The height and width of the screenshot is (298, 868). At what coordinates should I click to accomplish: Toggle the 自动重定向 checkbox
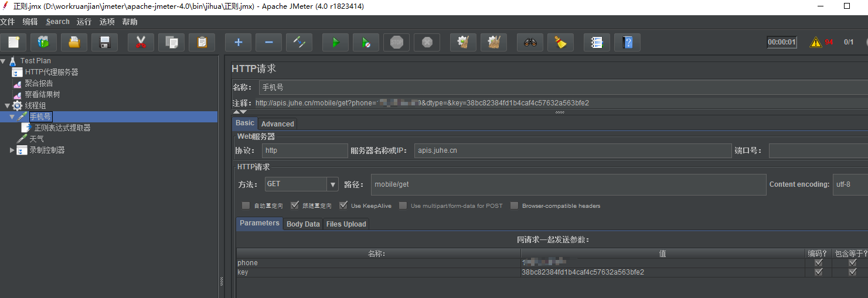246,205
